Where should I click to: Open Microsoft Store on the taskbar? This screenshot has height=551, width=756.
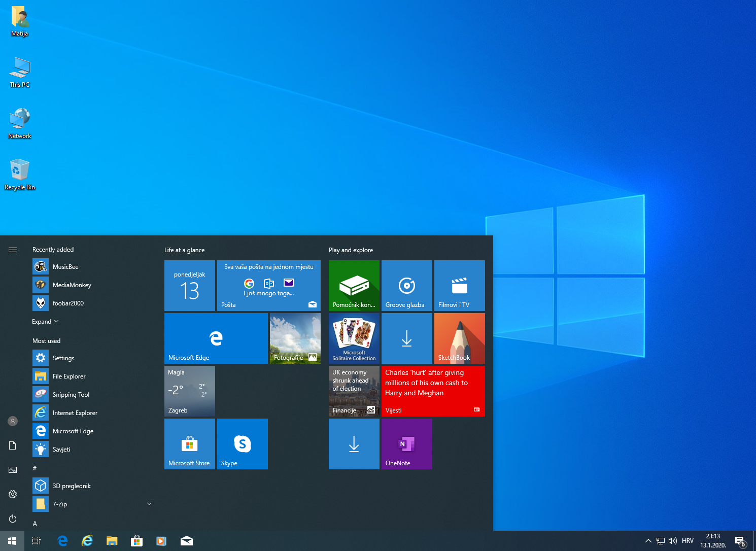pos(136,541)
